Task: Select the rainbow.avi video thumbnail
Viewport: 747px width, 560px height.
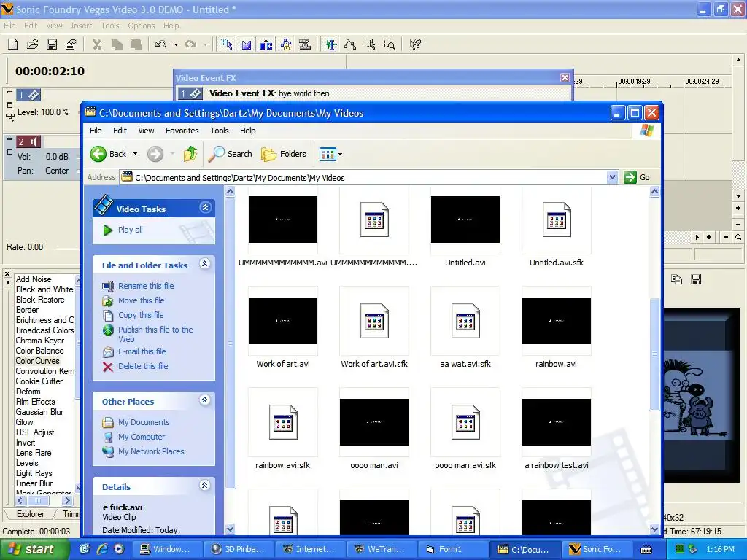Action: (556, 321)
